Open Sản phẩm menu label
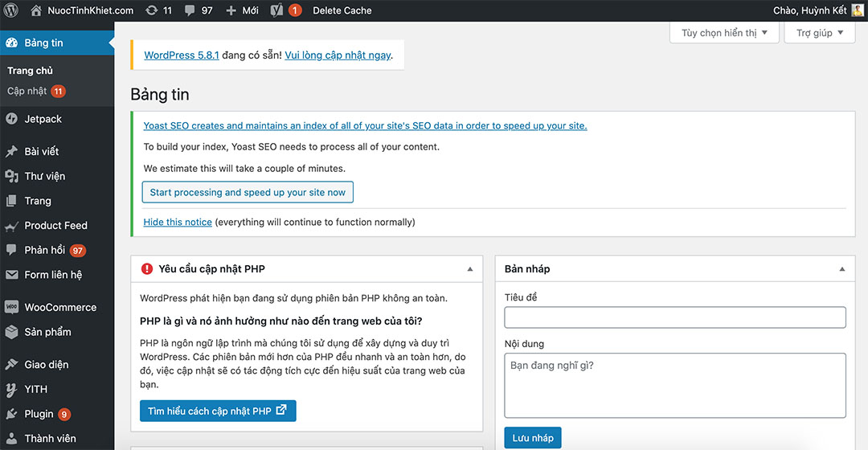868x450 pixels. 47,332
